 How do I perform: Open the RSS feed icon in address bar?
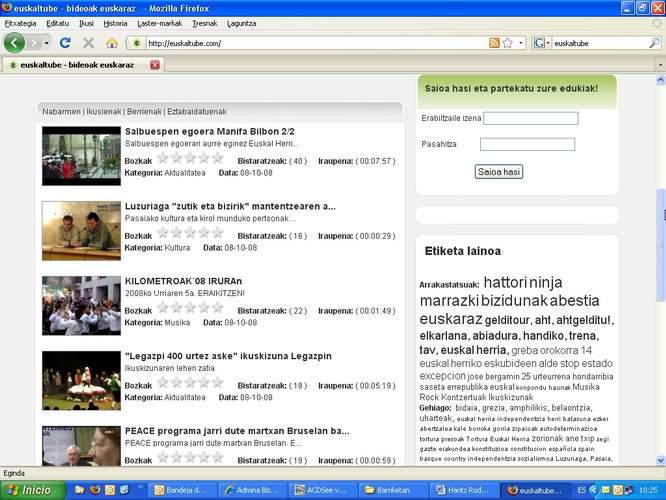pos(494,43)
